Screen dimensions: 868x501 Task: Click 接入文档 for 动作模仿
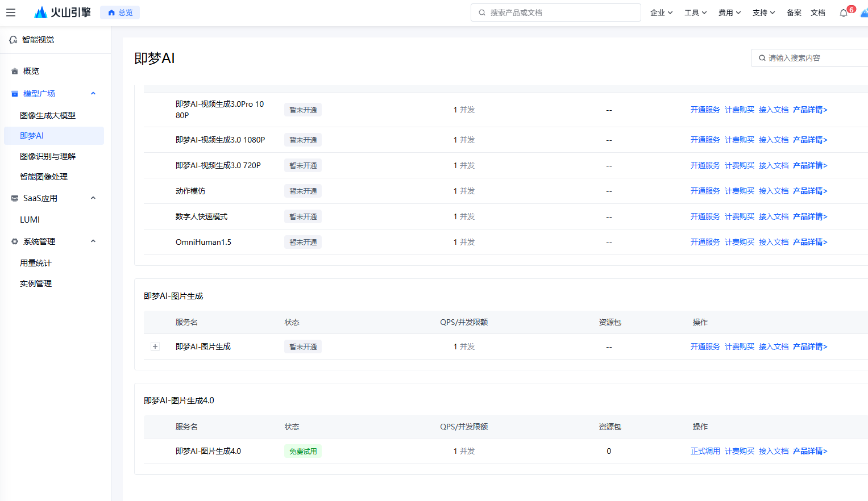click(x=773, y=191)
